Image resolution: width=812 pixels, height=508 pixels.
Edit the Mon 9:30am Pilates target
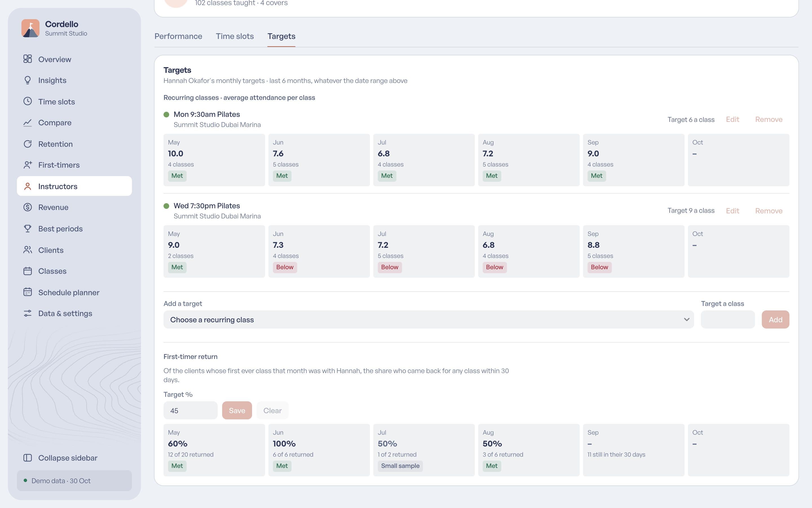click(x=732, y=119)
